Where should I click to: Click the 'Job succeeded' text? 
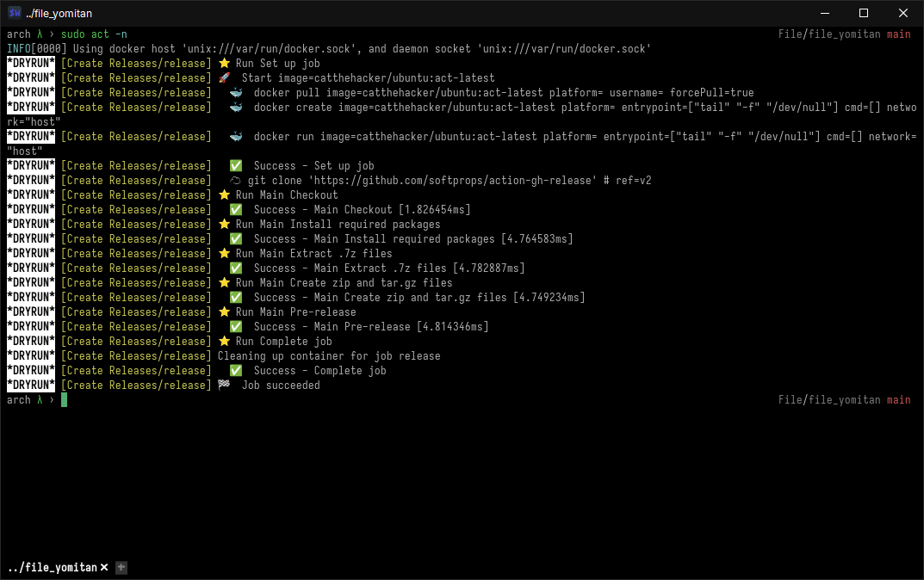click(281, 386)
